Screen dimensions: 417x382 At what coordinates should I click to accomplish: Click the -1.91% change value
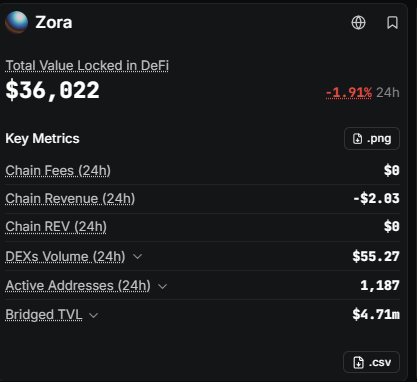click(x=349, y=93)
